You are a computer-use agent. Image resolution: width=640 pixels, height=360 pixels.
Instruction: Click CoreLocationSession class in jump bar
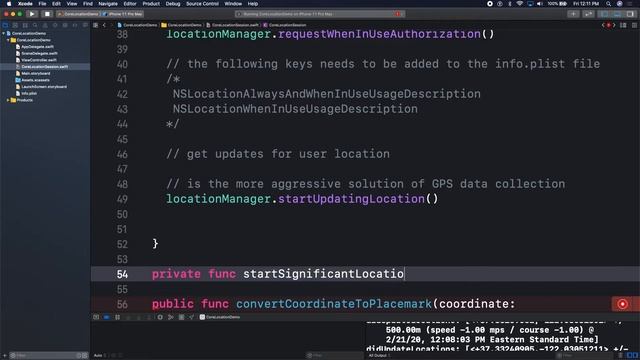point(284,25)
